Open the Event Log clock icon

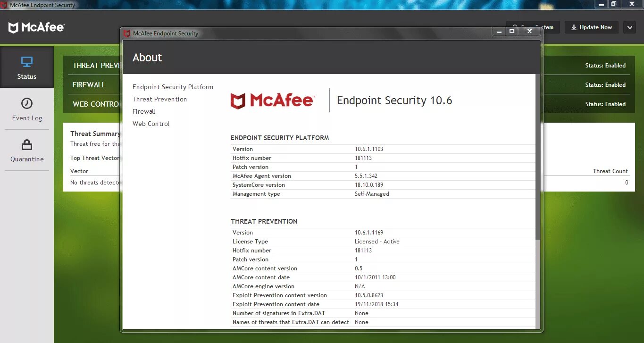click(x=27, y=103)
